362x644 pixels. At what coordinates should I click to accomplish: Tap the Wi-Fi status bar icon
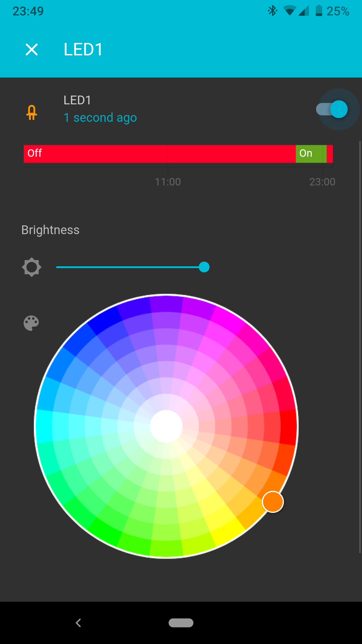tap(289, 11)
